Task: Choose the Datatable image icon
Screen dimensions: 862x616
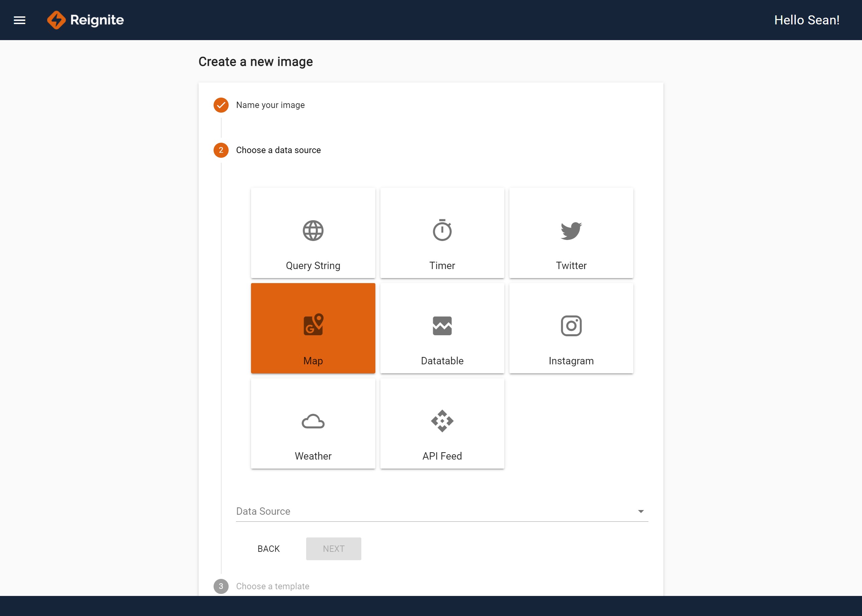Action: pyautogui.click(x=442, y=326)
